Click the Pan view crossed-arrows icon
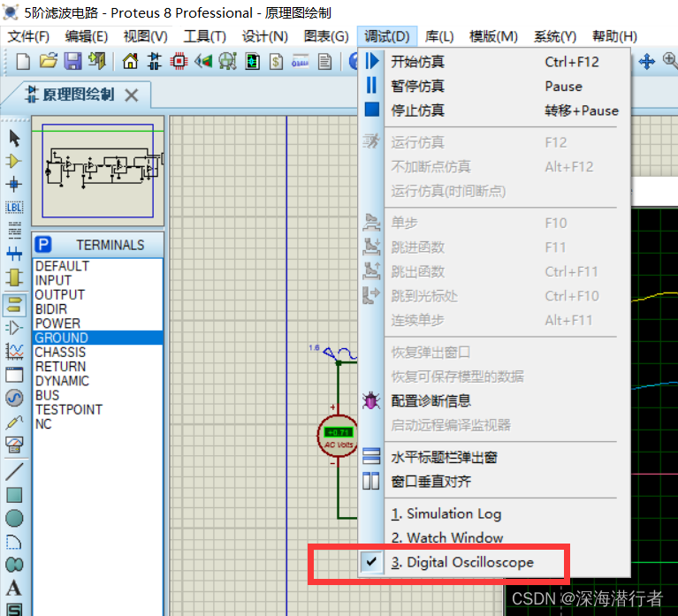This screenshot has width=678, height=616. 646,61
